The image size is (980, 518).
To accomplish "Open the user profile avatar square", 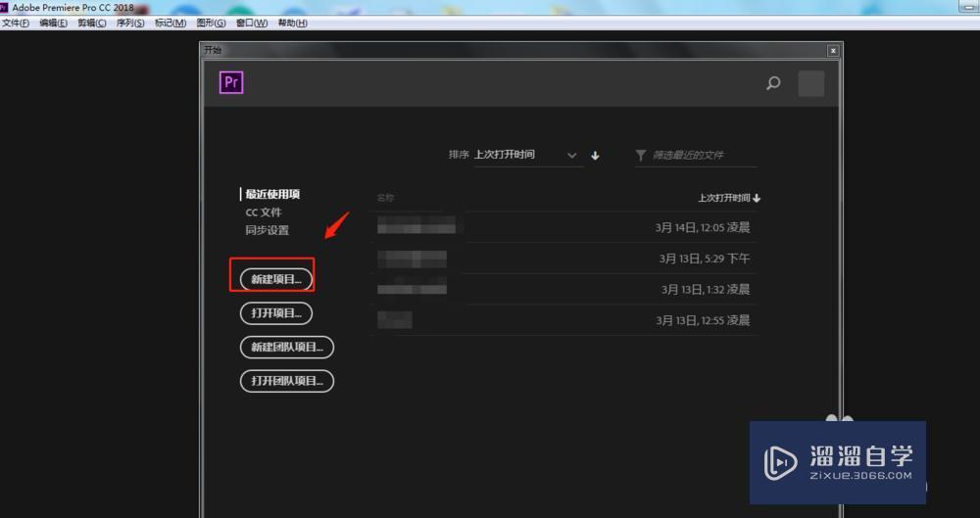I will tap(810, 84).
